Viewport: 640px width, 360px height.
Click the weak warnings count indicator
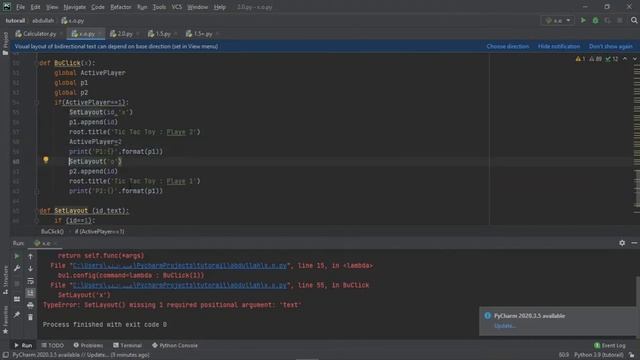595,59
